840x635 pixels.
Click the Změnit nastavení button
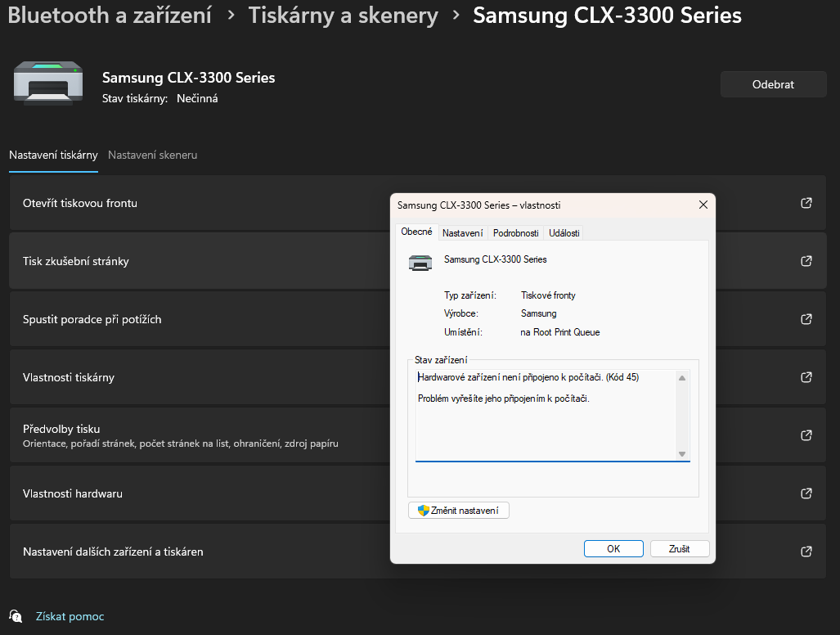click(x=458, y=511)
